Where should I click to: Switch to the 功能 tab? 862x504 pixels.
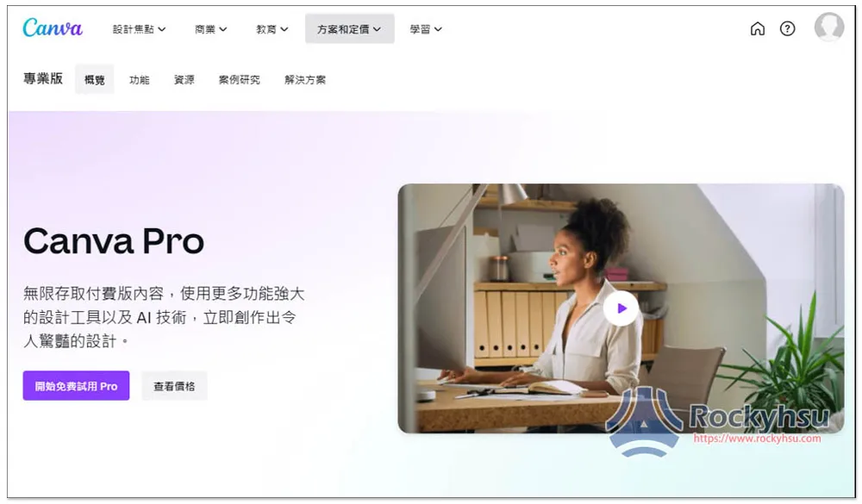click(x=139, y=80)
